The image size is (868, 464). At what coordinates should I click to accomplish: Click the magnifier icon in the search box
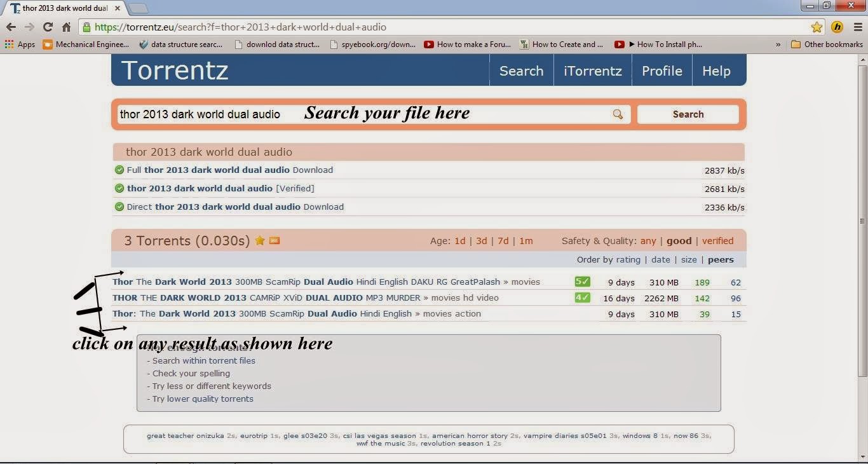[x=618, y=114]
